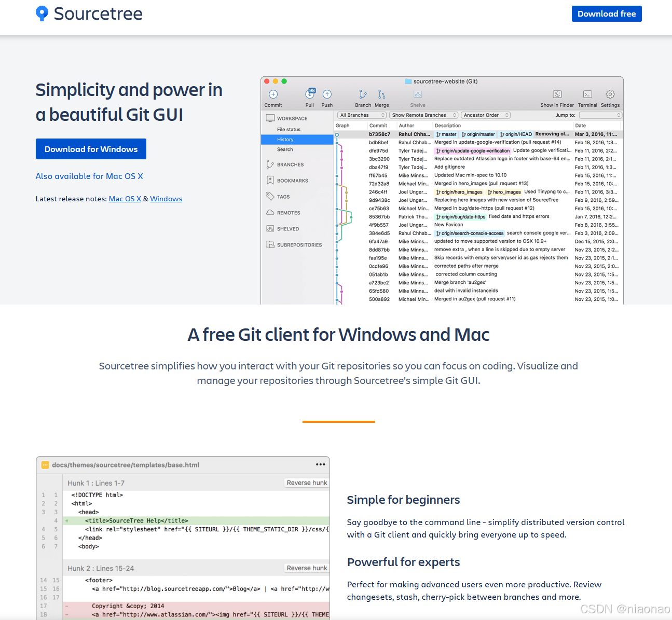The image size is (672, 620).
Task: Click the Sourcetree logo icon
Action: pos(42,13)
